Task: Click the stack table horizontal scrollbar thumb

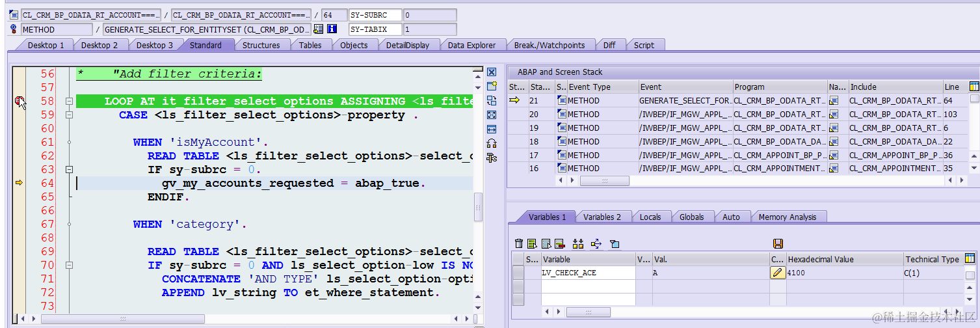Action: pos(604,180)
